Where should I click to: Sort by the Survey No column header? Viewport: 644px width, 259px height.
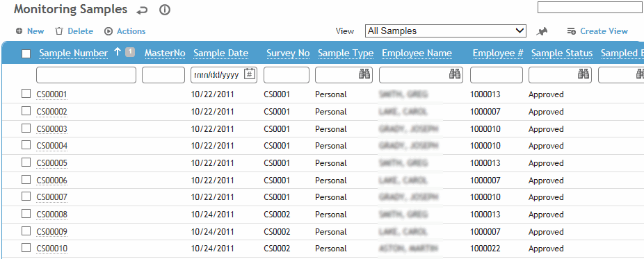[288, 53]
